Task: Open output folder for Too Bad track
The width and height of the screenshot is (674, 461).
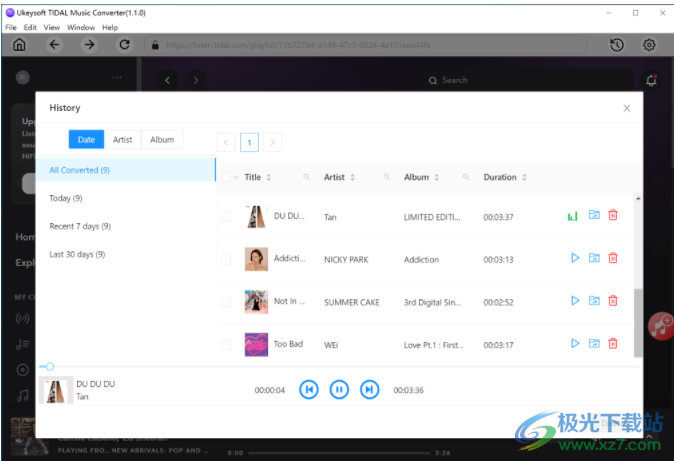Action: point(594,343)
